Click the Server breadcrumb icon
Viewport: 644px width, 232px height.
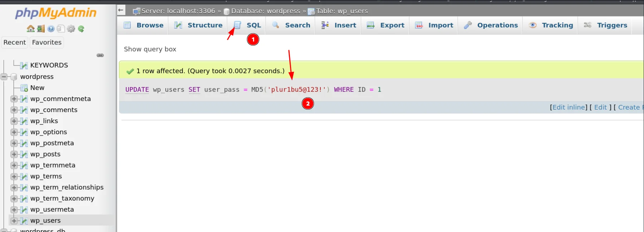tap(136, 11)
